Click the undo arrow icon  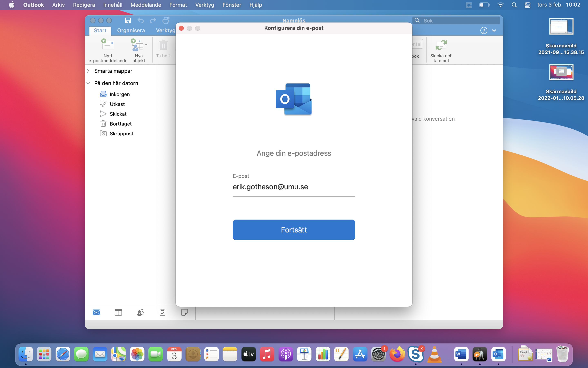pos(140,20)
